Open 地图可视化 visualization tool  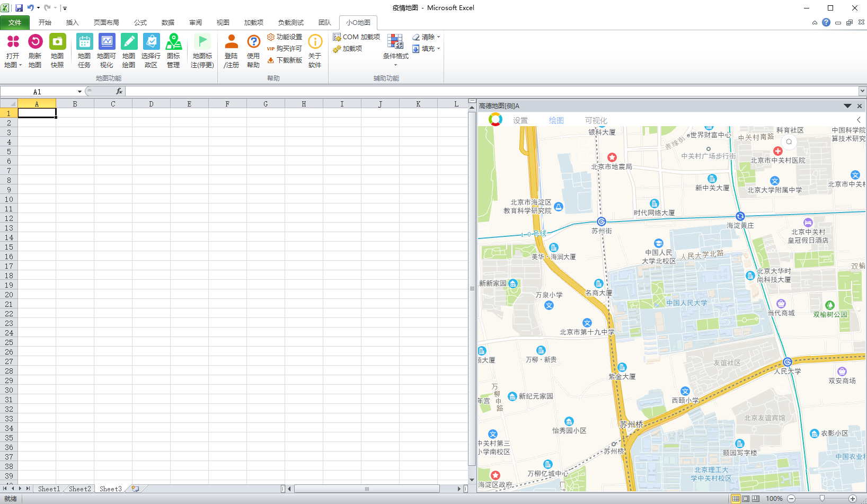107,42
